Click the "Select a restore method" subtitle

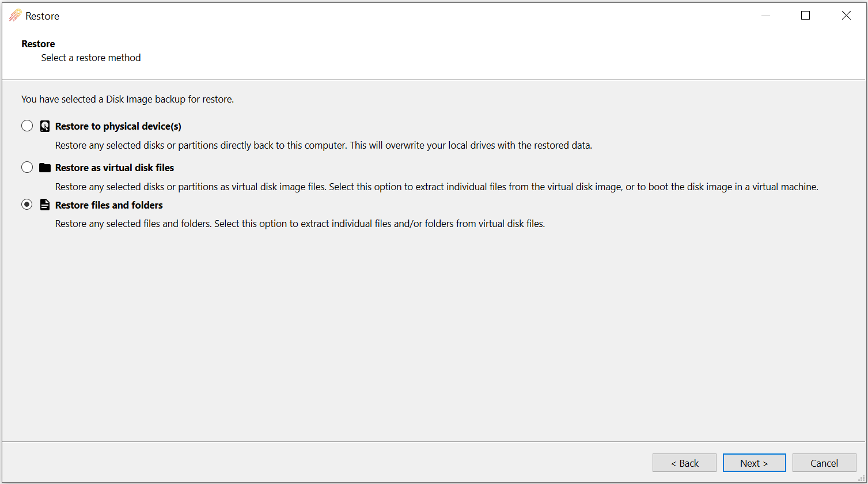point(91,58)
